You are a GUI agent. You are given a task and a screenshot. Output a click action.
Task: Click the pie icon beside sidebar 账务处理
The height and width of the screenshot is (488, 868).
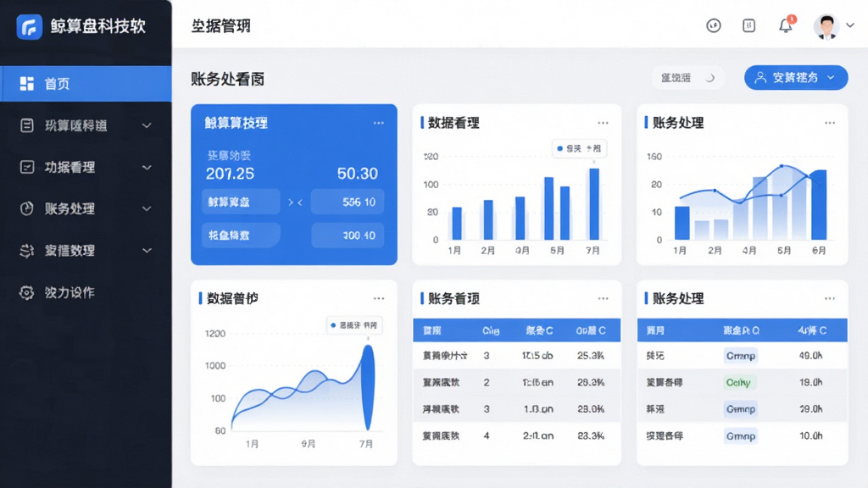click(x=26, y=208)
